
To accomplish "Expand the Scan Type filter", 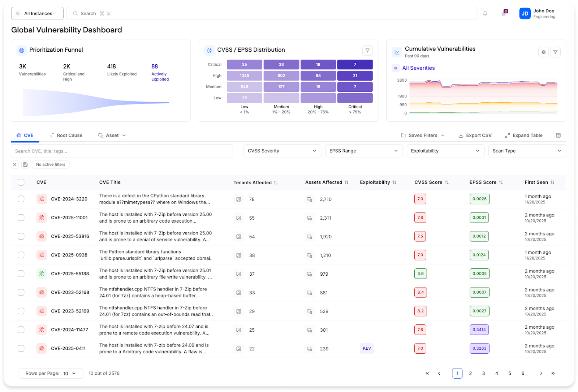I will (x=527, y=151).
